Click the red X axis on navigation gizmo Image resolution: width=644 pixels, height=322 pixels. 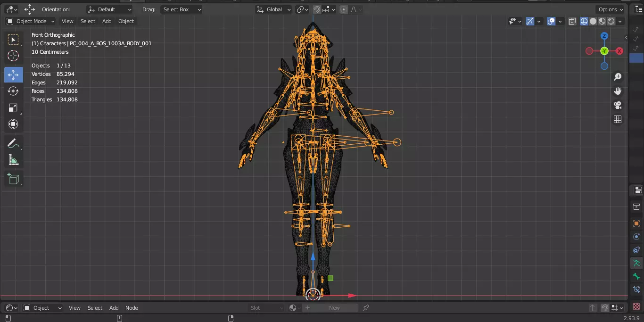tap(619, 51)
